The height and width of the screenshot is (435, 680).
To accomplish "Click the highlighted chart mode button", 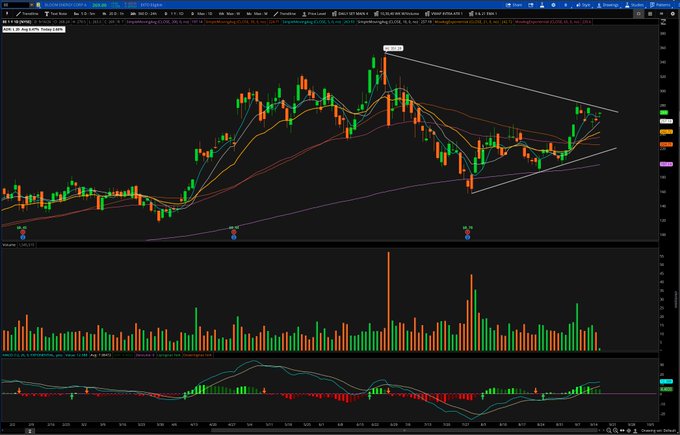I will (x=639, y=14).
